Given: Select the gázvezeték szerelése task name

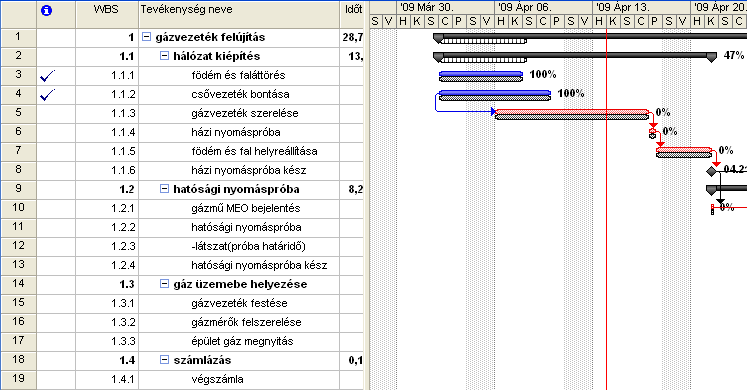Looking at the screenshot, I should point(245,113).
